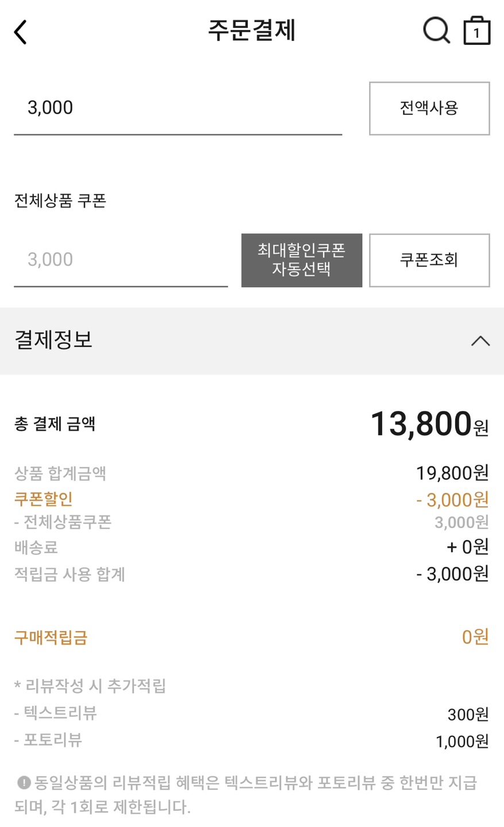Tap the 구매적립금 label
Image resolution: width=504 pixels, height=827 pixels.
coord(51,637)
